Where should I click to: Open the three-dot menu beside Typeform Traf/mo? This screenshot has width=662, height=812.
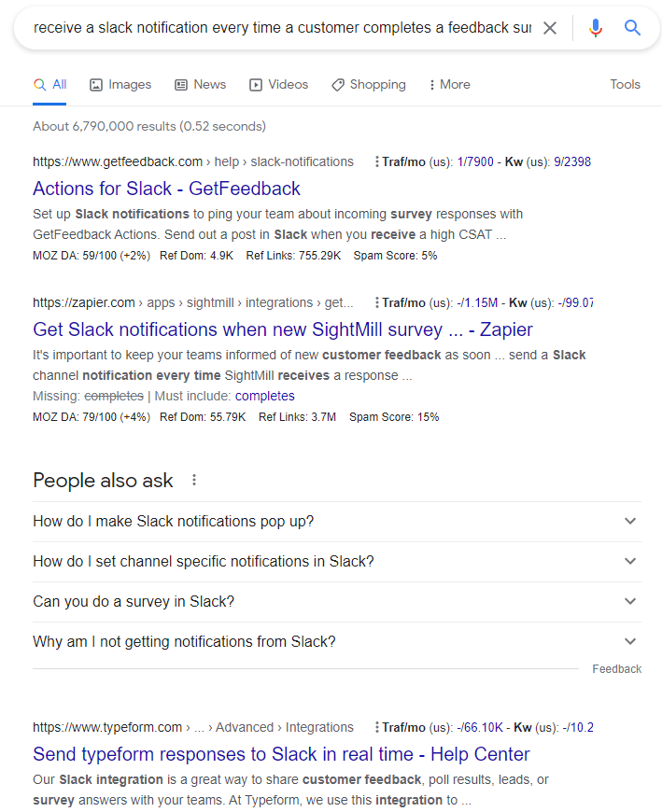pyautogui.click(x=376, y=728)
